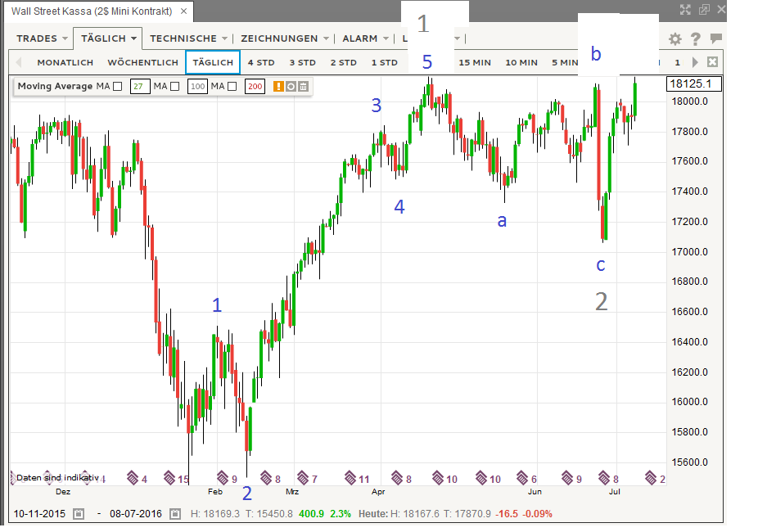Click the Moving Average settings circle icon

pos(291,86)
